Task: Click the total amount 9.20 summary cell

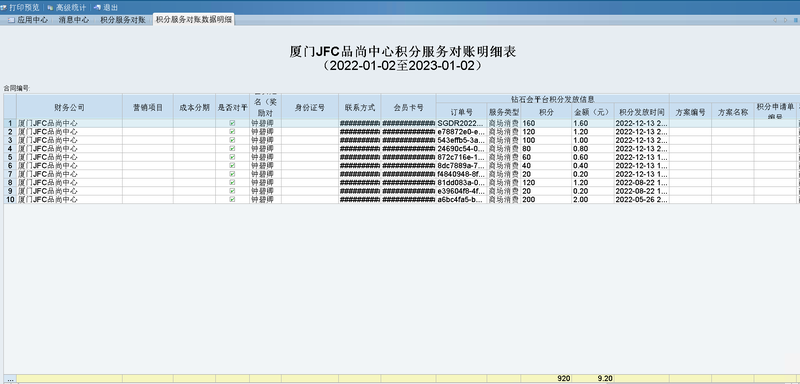Action: 593,378
